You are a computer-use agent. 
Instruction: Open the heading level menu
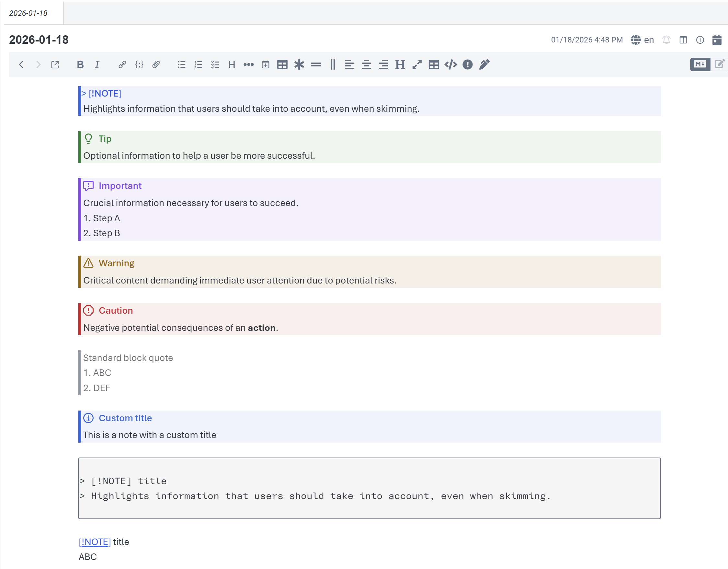click(232, 64)
